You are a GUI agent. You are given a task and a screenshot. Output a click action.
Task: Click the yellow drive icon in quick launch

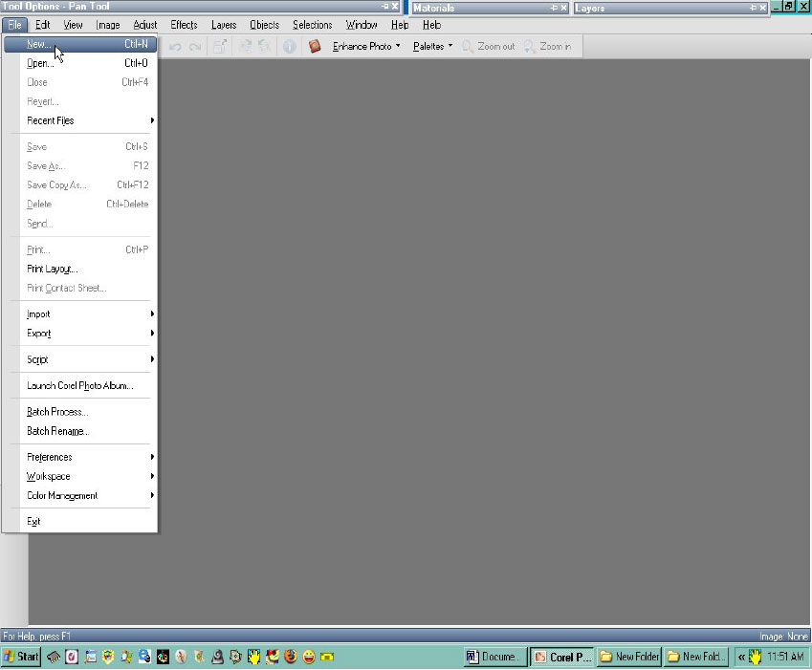pyautogui.click(x=327, y=657)
